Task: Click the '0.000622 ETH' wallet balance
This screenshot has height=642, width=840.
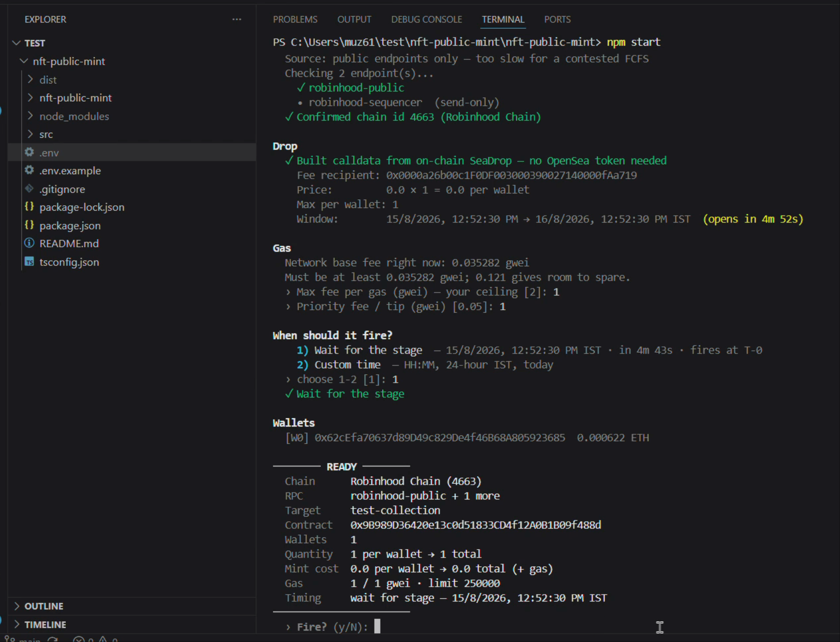Action: [x=613, y=438]
